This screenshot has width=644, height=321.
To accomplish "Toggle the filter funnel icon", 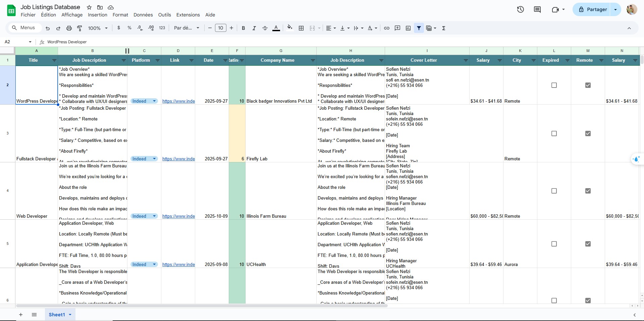I will pos(419,28).
